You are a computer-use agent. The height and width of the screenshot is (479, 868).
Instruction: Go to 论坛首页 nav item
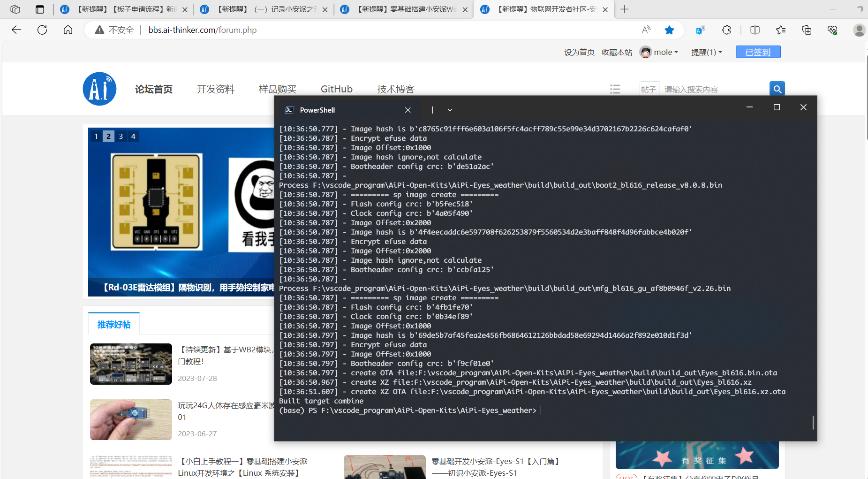point(154,89)
